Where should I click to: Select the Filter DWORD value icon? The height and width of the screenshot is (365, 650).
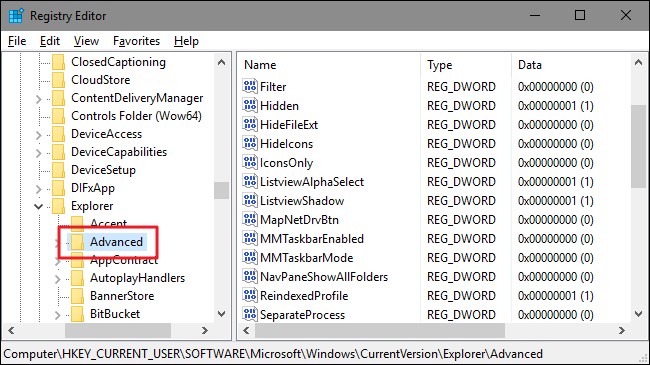point(250,86)
